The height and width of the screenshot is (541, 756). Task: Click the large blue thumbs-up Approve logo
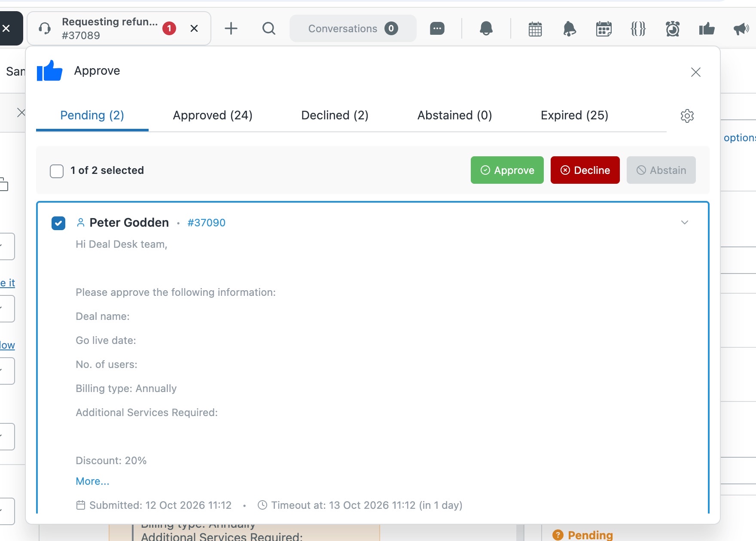(49, 71)
